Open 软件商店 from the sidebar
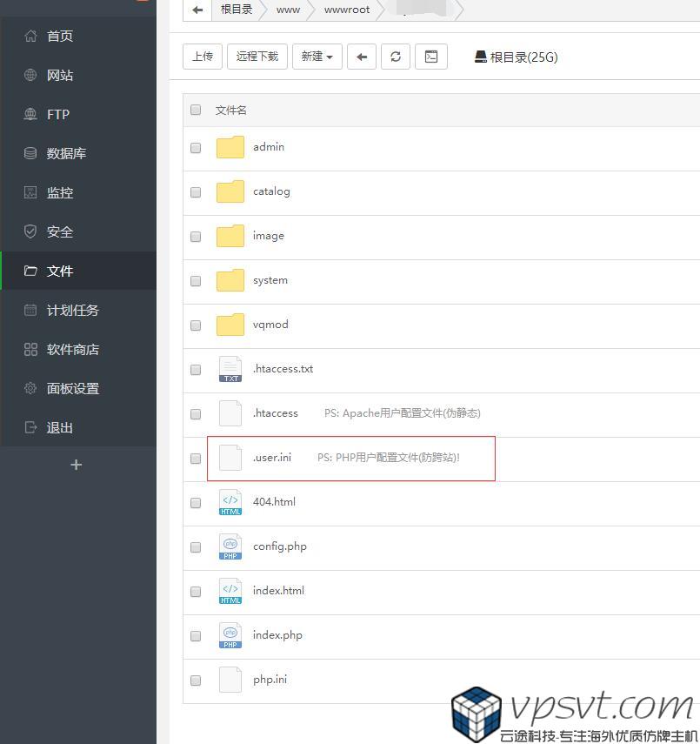700x744 pixels. click(72, 350)
